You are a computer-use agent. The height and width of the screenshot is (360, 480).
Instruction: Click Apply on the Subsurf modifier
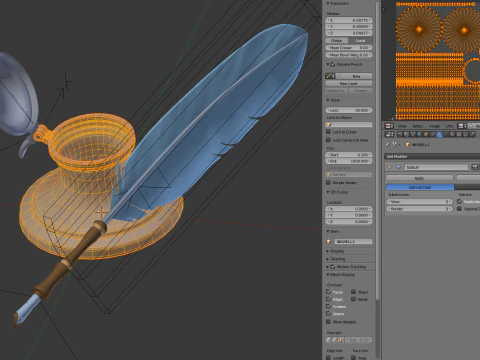[x=419, y=178]
